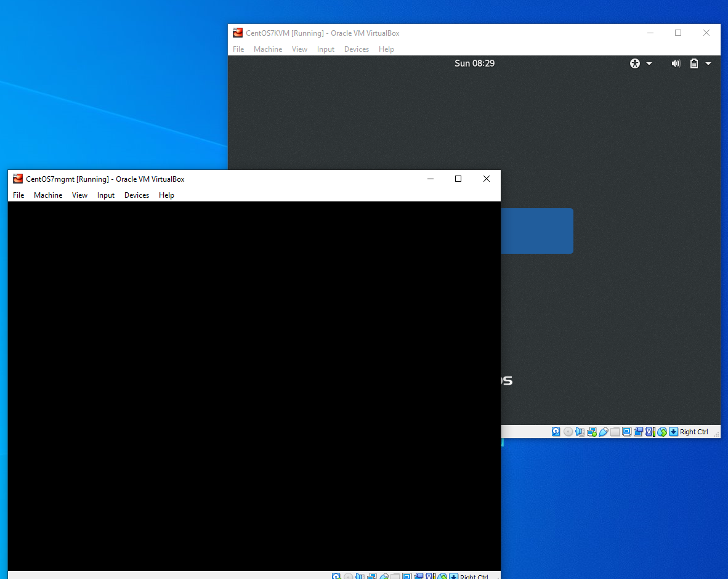
Task: Click the shared folders indicator in CentOS7KVM status bar
Action: click(615, 432)
